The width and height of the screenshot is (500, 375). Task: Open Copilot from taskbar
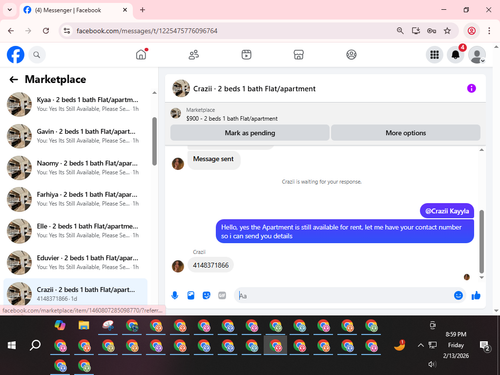(x=60, y=325)
